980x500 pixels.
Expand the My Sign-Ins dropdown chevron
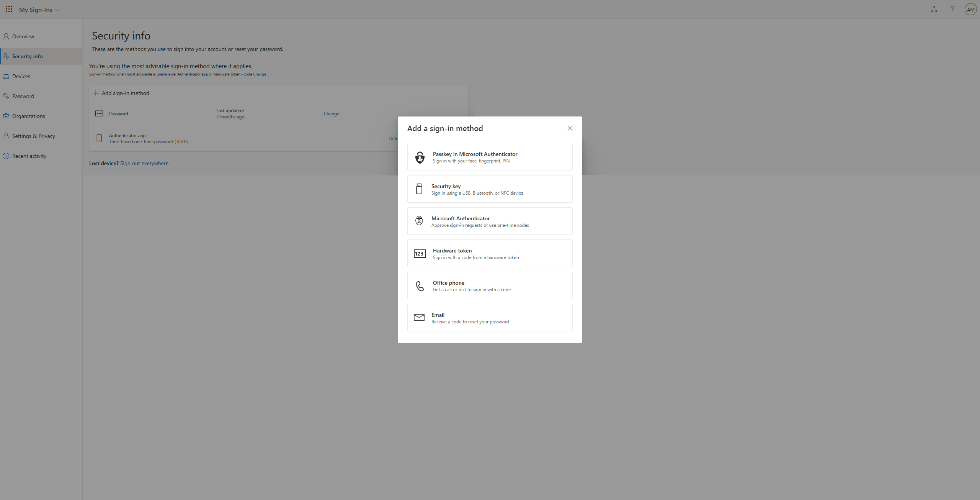point(57,10)
